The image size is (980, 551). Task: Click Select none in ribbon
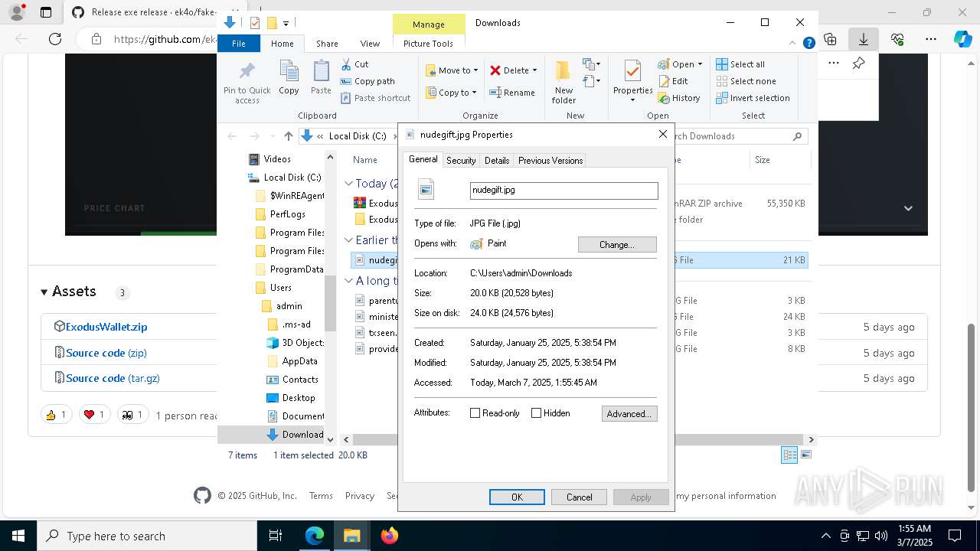(x=746, y=81)
